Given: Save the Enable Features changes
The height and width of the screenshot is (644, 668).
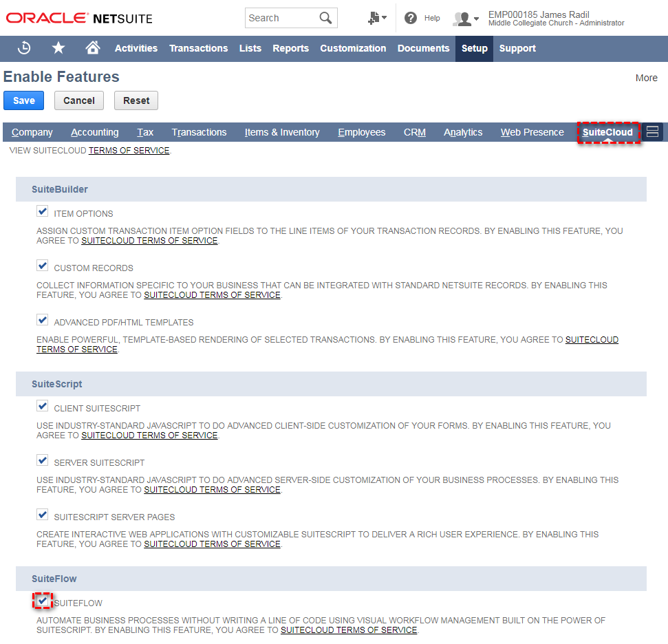Looking at the screenshot, I should coord(23,100).
